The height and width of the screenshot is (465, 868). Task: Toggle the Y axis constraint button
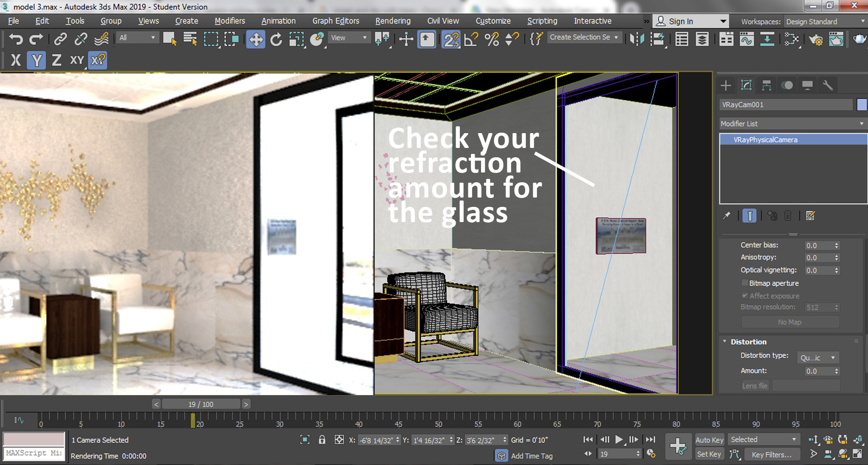(x=36, y=60)
